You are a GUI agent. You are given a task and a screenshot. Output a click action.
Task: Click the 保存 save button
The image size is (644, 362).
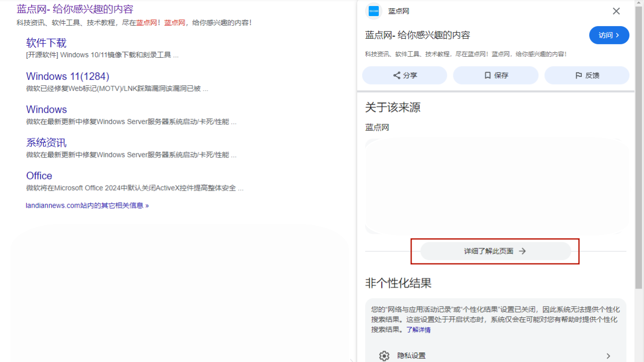click(x=496, y=75)
